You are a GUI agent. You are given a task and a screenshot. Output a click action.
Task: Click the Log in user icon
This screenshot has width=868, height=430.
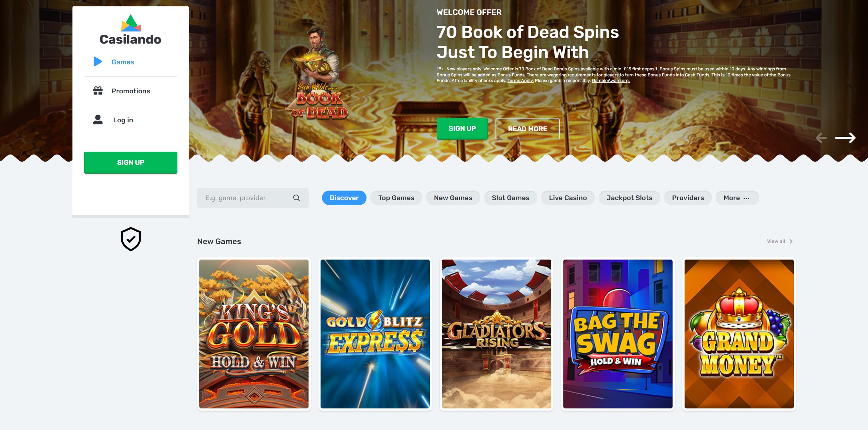click(98, 120)
